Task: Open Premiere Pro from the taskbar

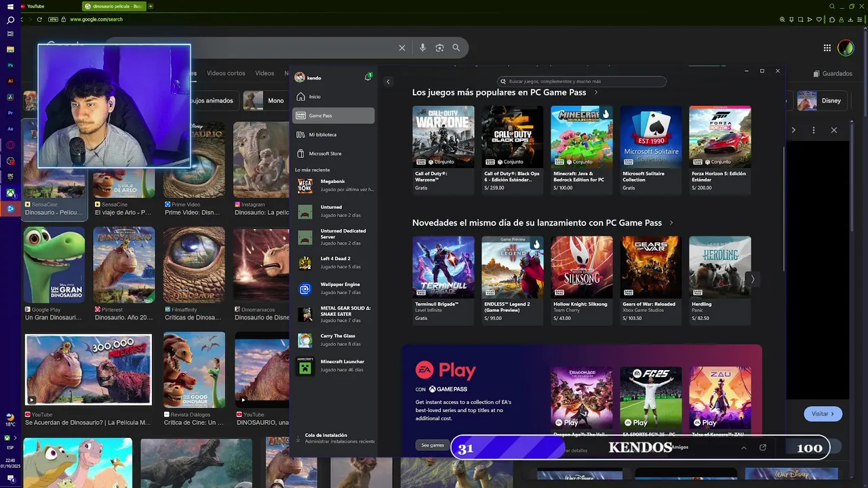Action: click(x=10, y=113)
